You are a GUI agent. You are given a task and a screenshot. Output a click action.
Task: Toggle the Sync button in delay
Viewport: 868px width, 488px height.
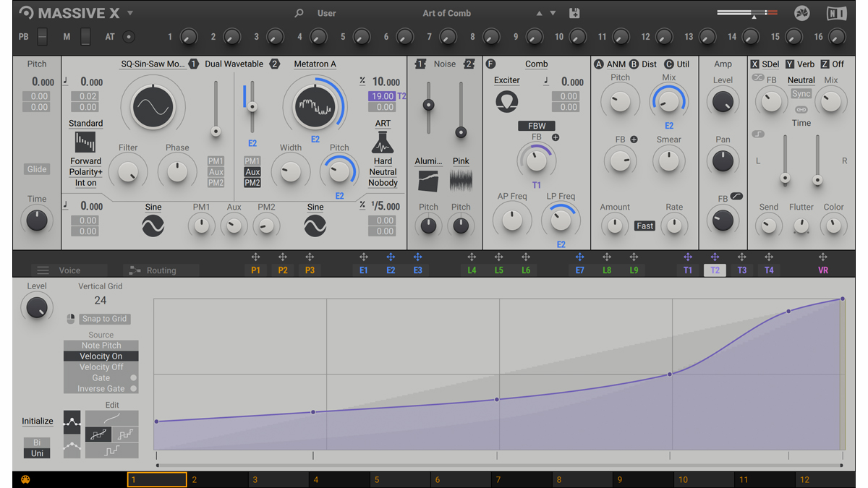pos(801,94)
